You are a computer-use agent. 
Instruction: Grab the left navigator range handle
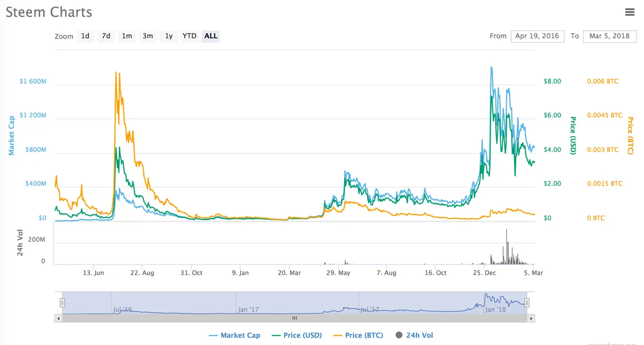coord(62,303)
